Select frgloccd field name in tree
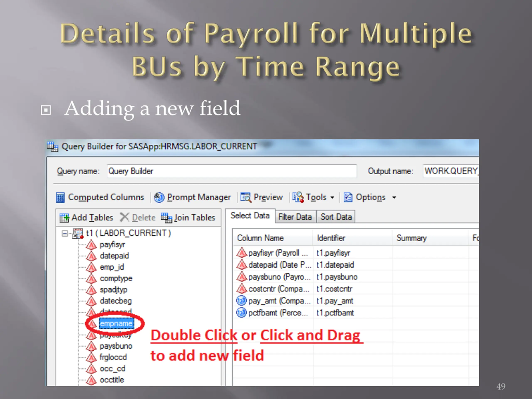 coord(113,358)
